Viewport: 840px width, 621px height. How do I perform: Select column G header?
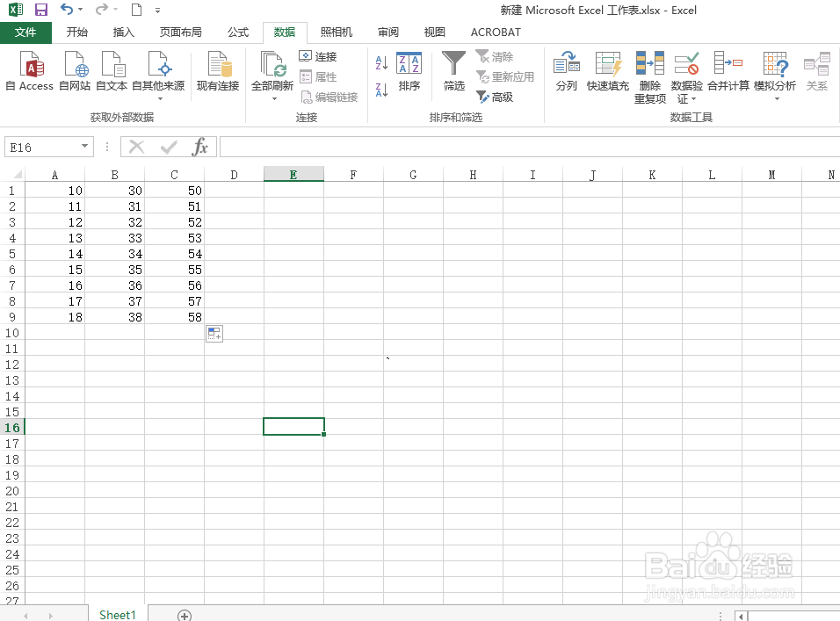[x=413, y=175]
